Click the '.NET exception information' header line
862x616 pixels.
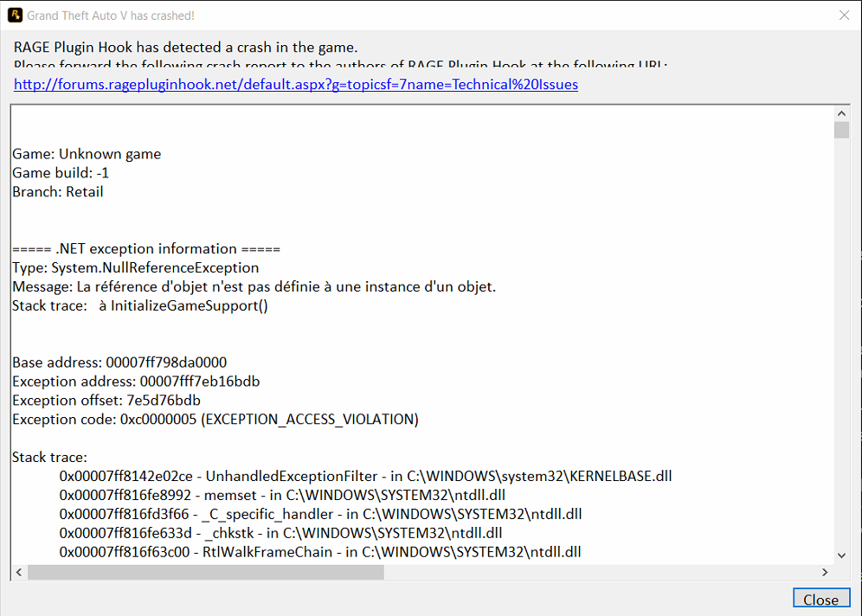(146, 249)
